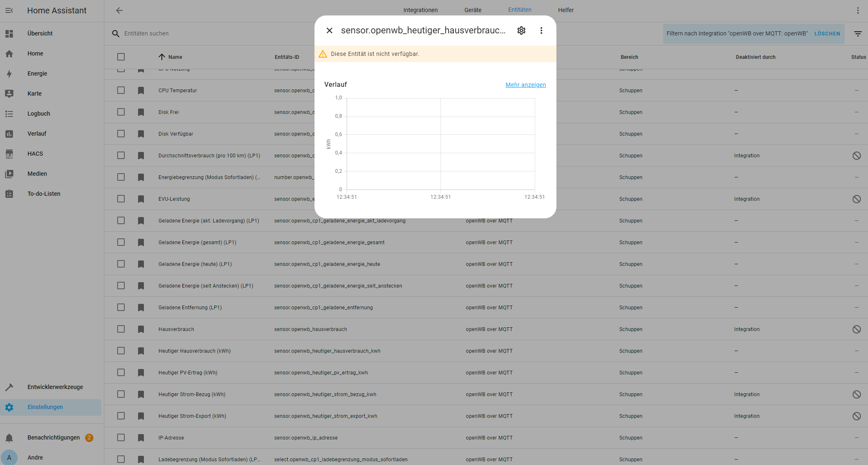Click disabled status icon for Hausverbrauch row

coord(856,329)
